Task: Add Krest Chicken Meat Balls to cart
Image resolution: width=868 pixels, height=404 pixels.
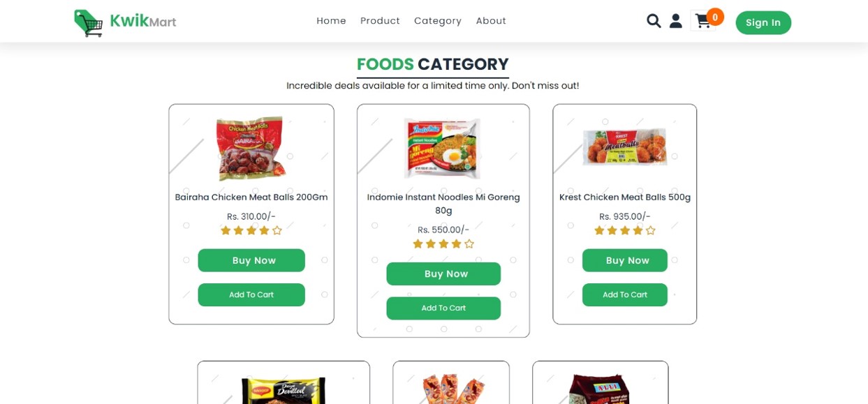Action: point(624,294)
